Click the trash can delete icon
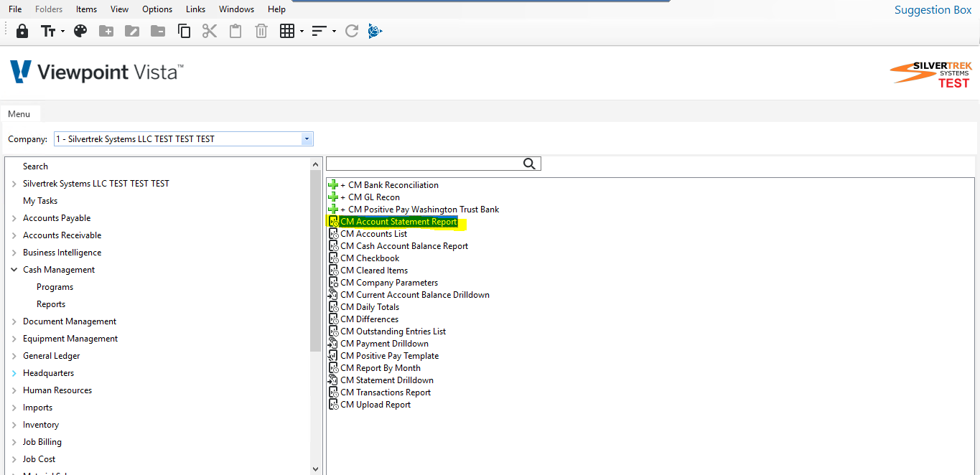The width and height of the screenshot is (980, 475). coord(261,31)
